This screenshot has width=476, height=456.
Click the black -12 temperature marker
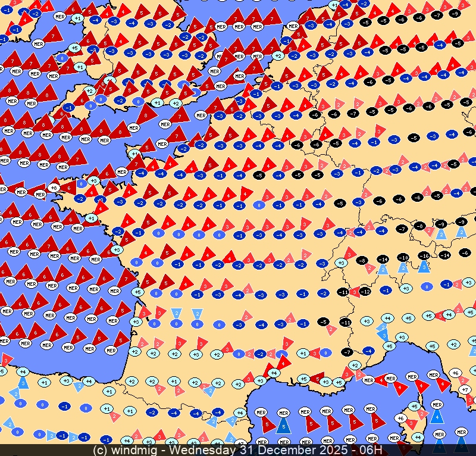click(365, 292)
